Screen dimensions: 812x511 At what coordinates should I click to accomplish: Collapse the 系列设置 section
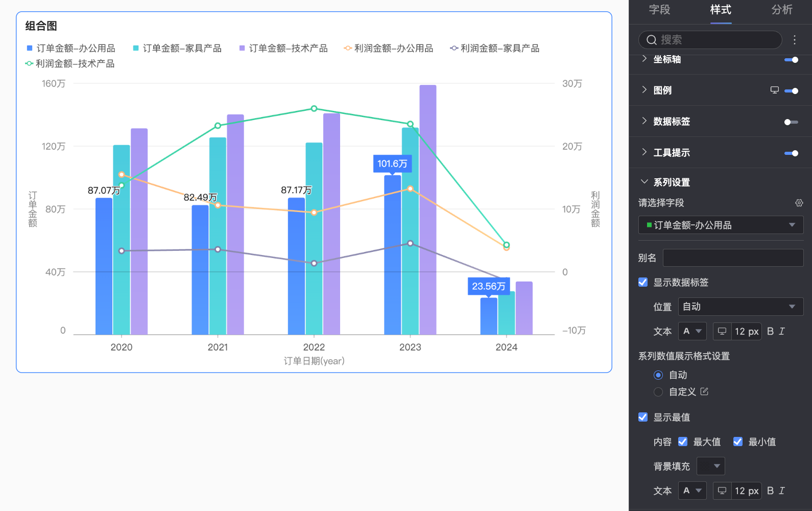(x=644, y=181)
